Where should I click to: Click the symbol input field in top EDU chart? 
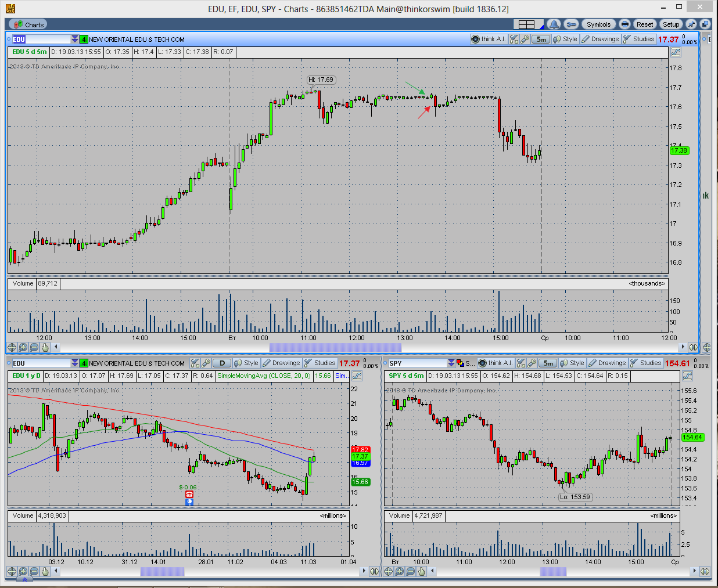pos(41,39)
